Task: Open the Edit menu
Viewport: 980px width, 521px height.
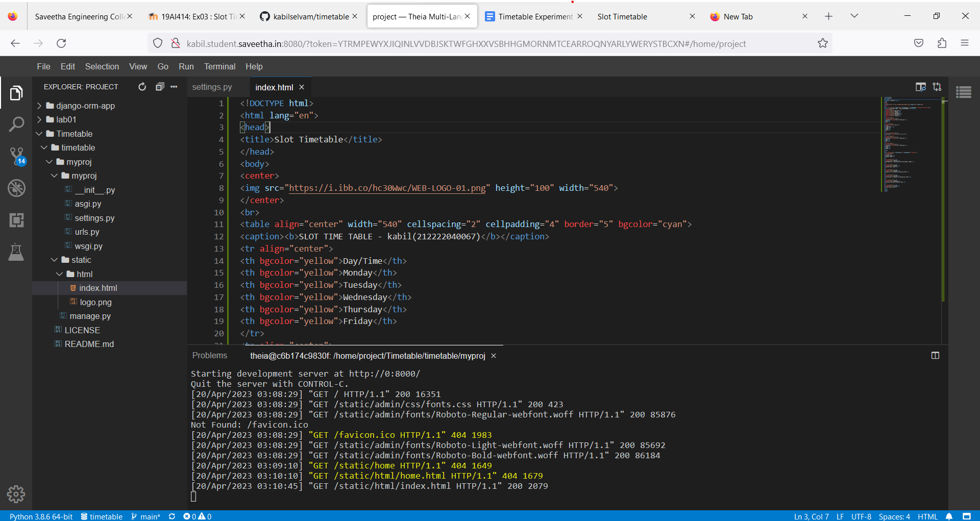Action: coord(68,66)
